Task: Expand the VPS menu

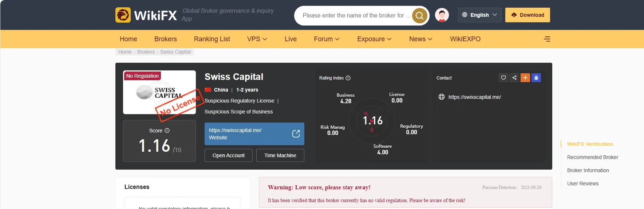Action: (x=257, y=39)
